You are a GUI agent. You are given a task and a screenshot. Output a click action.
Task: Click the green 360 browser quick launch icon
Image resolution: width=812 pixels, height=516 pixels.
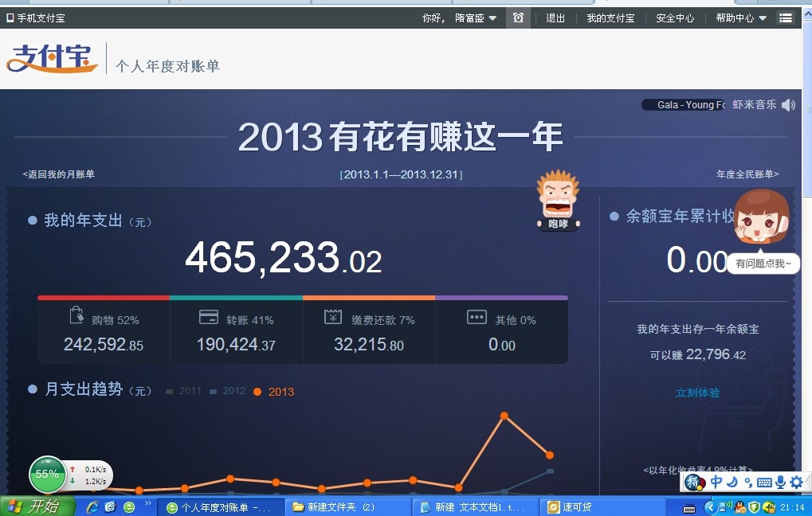(x=129, y=507)
